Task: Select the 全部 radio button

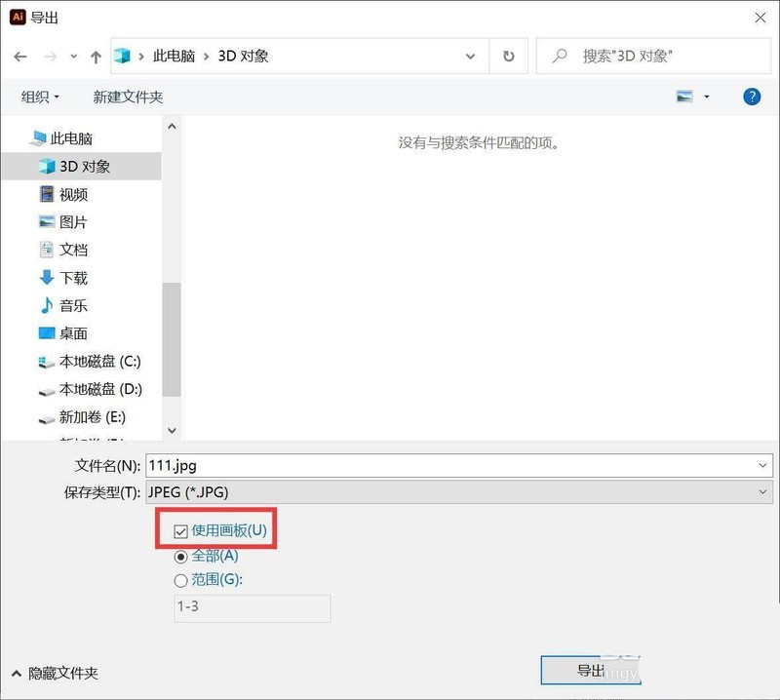Action: tap(180, 556)
